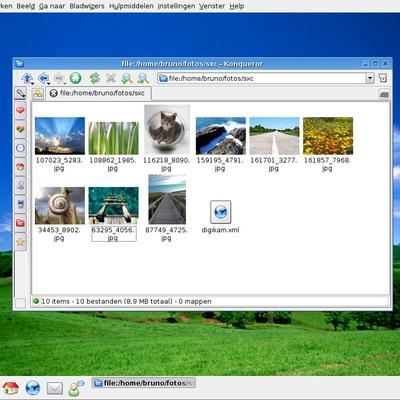Enlarge thumbnails with the Zoom In magnifier
Screen dimensions: 400x400
(x=127, y=78)
